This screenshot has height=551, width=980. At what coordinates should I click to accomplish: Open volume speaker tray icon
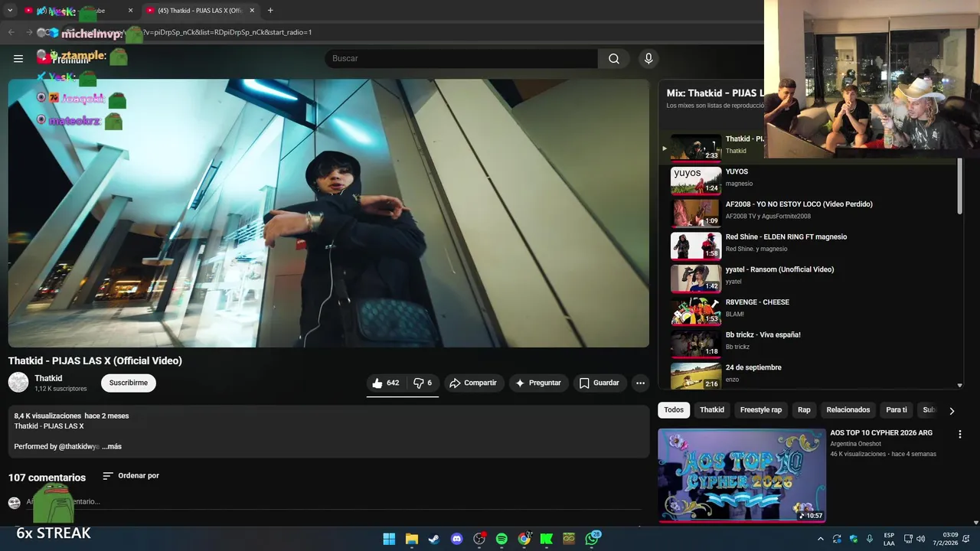(x=920, y=539)
